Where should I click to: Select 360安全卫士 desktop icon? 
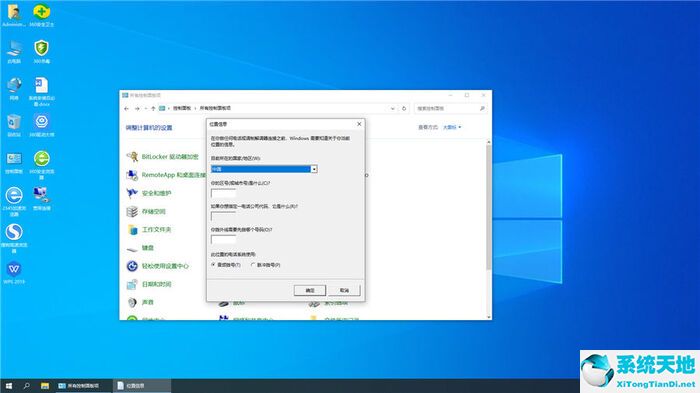point(42,16)
